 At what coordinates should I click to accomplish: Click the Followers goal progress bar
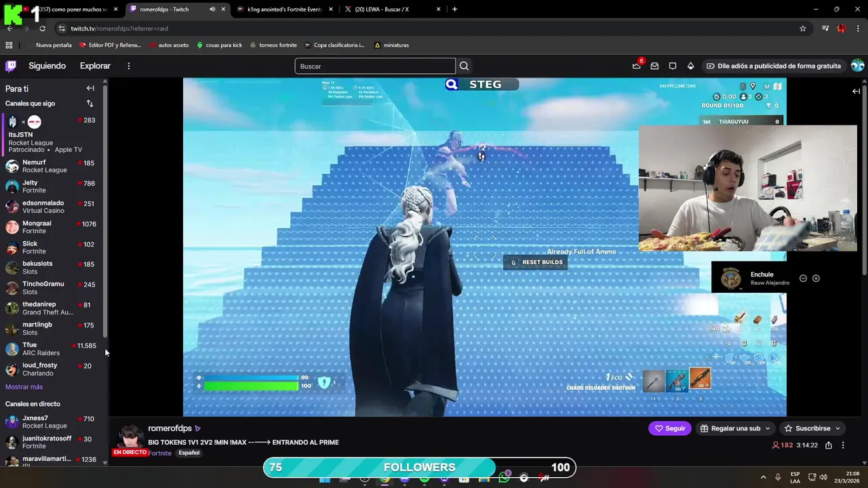point(420,468)
